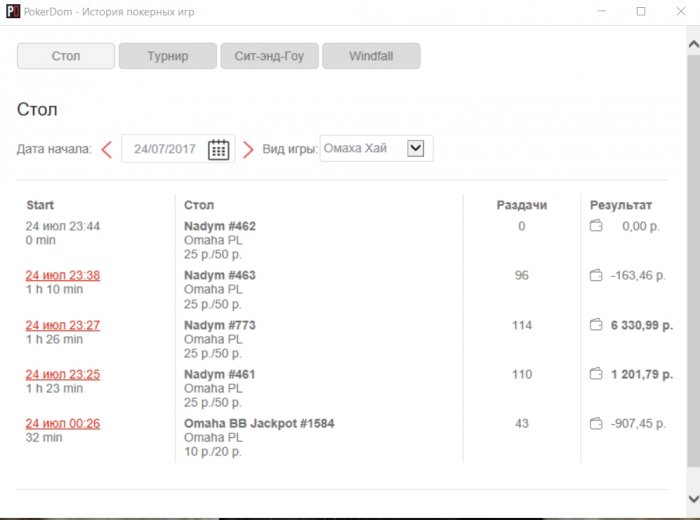This screenshot has width=700, height=520.
Task: Open the Windfall tab
Action: point(370,56)
